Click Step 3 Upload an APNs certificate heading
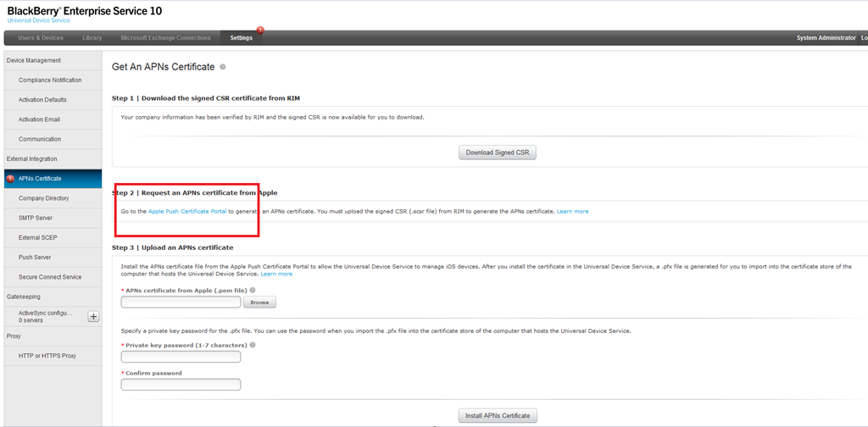Screen dimensions: 868x427 [x=172, y=247]
